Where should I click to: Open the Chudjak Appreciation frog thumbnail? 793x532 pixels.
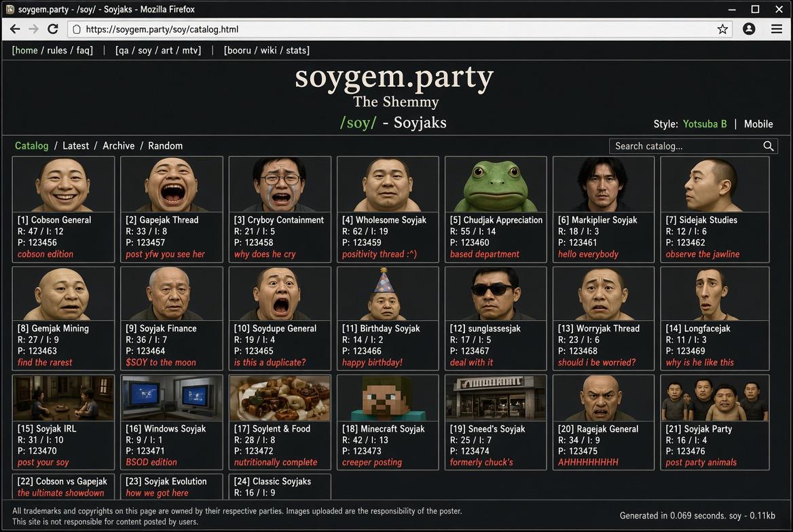click(496, 185)
